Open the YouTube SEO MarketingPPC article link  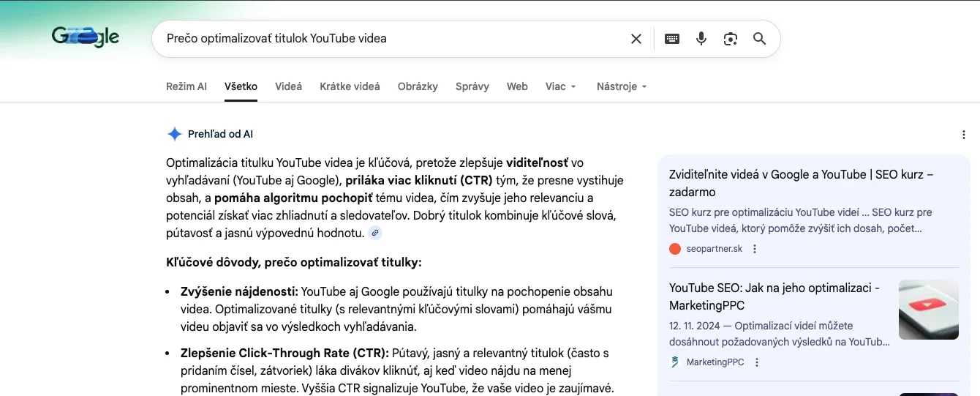[774, 296]
